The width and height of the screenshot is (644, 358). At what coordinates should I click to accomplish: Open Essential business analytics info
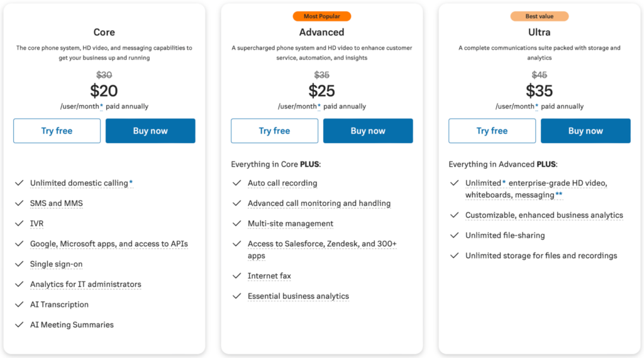[x=298, y=296]
